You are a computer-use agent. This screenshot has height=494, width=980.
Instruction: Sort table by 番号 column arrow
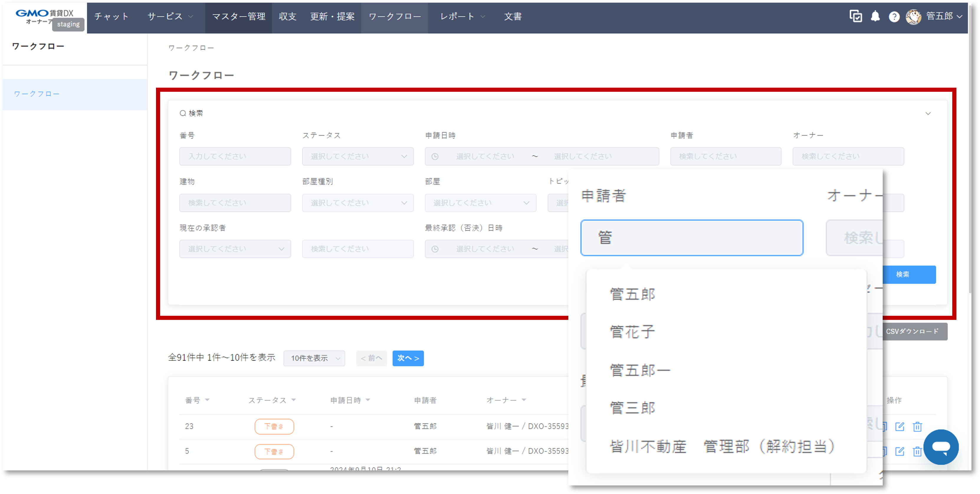(207, 400)
